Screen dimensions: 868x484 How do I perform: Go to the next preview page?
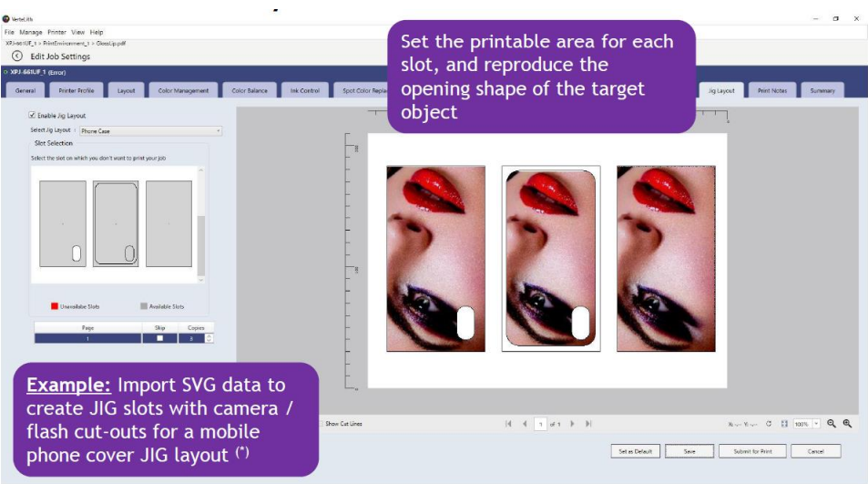572,424
